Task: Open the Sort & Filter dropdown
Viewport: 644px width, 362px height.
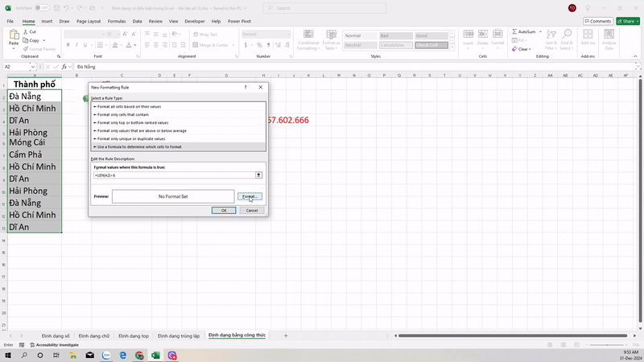Action: point(551,39)
